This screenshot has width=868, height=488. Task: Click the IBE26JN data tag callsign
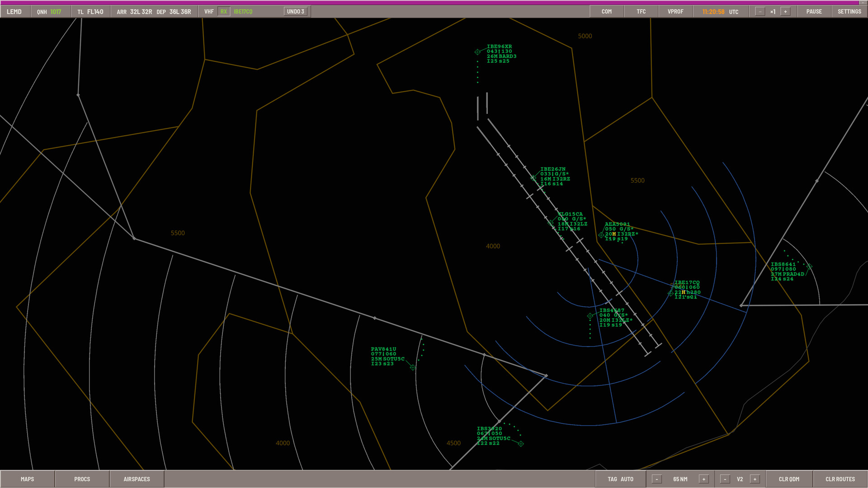(553, 169)
